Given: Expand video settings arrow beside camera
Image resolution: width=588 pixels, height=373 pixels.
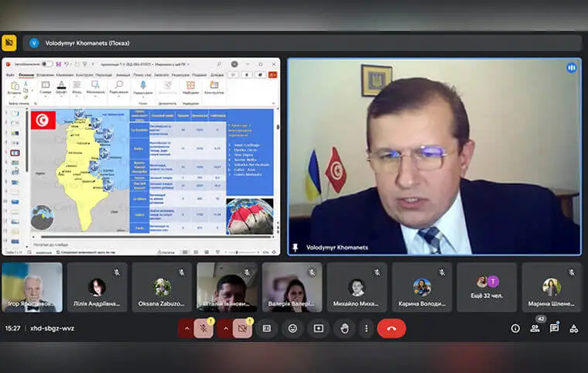Looking at the screenshot, I should click(x=225, y=328).
